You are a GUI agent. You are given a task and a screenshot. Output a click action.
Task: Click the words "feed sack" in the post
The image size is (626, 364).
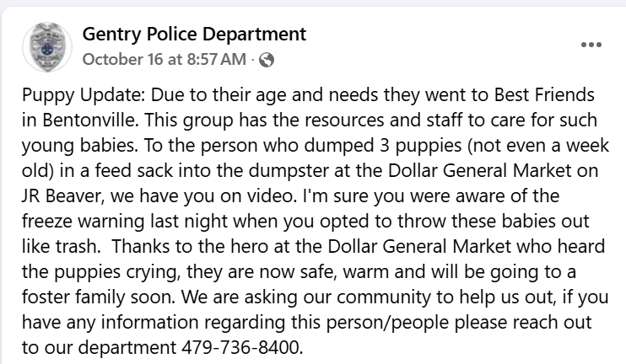click(133, 171)
